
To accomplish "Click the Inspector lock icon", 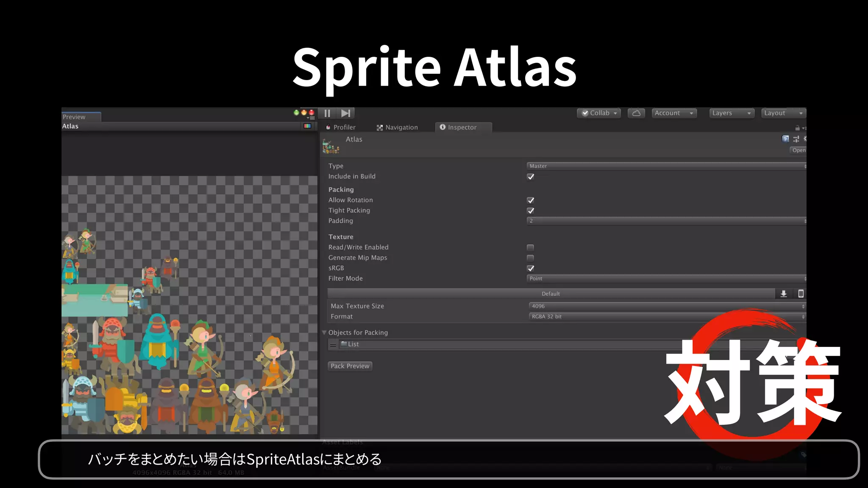I will (797, 128).
